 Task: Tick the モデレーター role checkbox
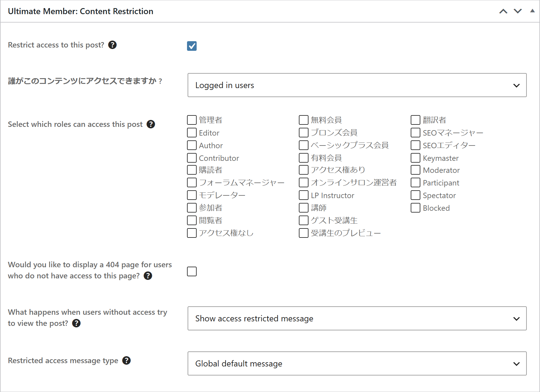(192, 195)
